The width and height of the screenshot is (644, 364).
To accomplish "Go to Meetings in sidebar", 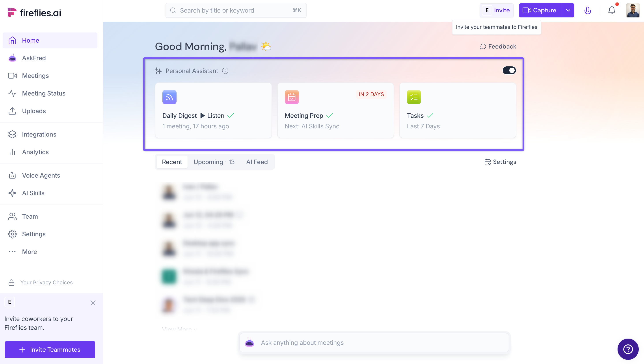I will pyautogui.click(x=50, y=75).
